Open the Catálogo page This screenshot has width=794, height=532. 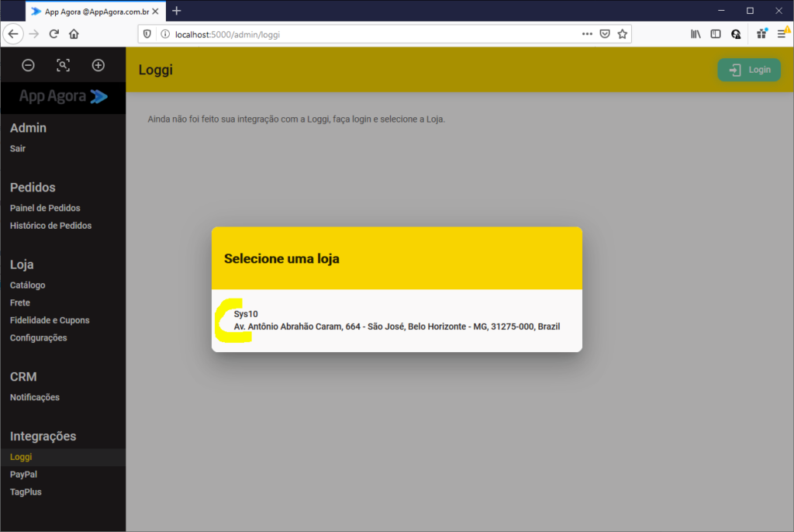coord(27,285)
